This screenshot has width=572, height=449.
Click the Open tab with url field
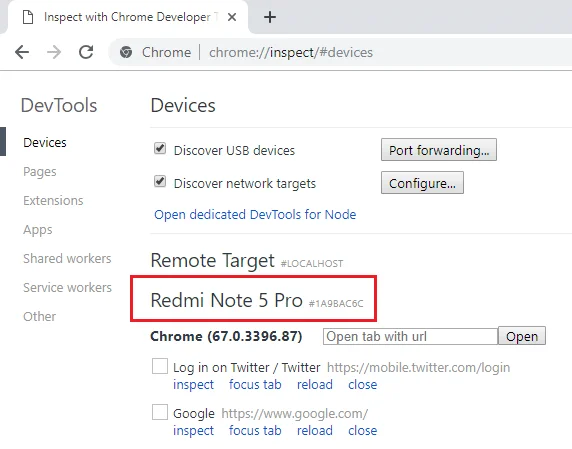tap(410, 336)
